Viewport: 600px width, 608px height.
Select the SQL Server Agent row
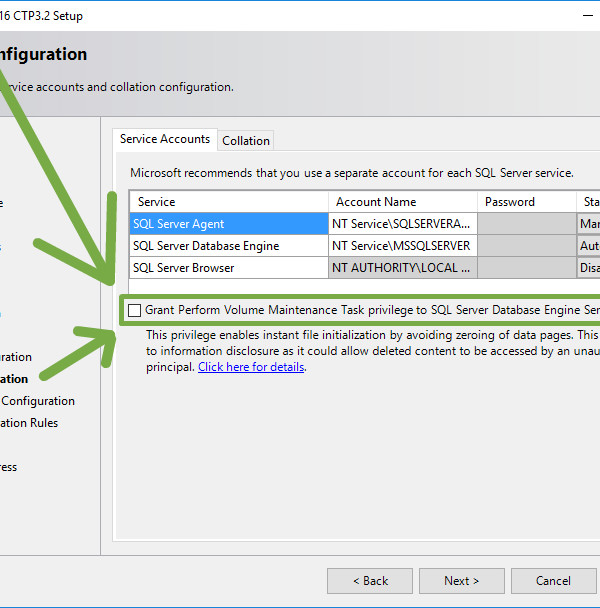229,224
